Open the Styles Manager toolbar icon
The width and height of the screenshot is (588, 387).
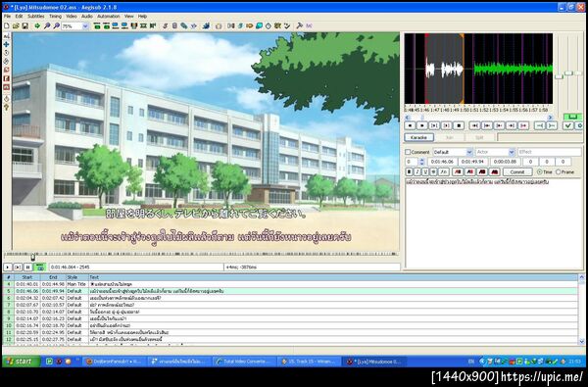pos(165,25)
